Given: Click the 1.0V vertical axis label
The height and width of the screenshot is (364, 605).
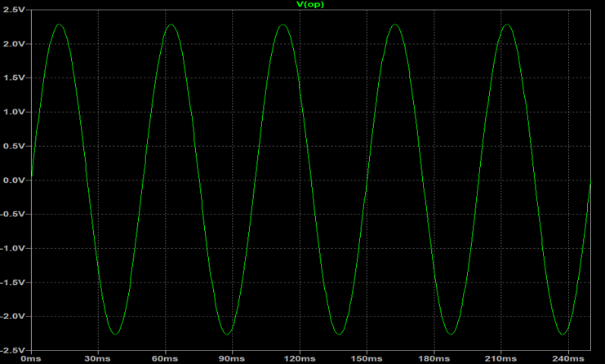Looking at the screenshot, I should (16, 112).
